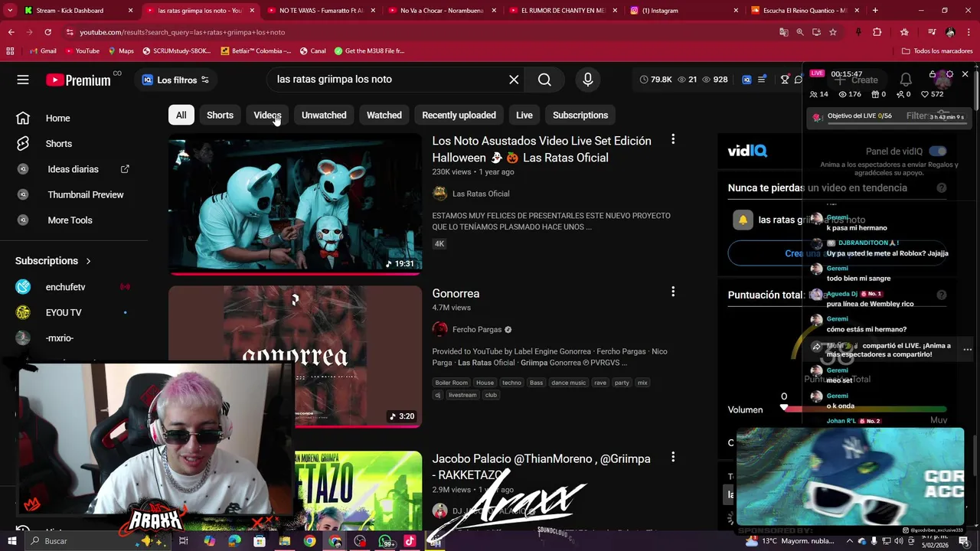
Task: Click the browser address bar URL
Action: [182, 32]
